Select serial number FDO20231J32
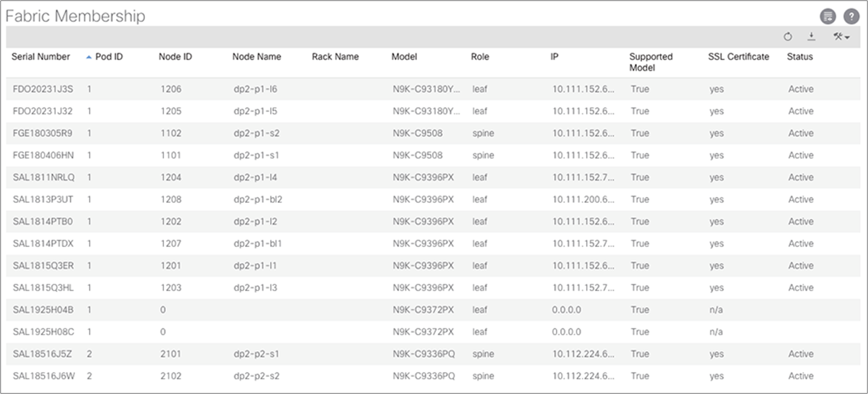This screenshot has height=394, width=868. 42,112
